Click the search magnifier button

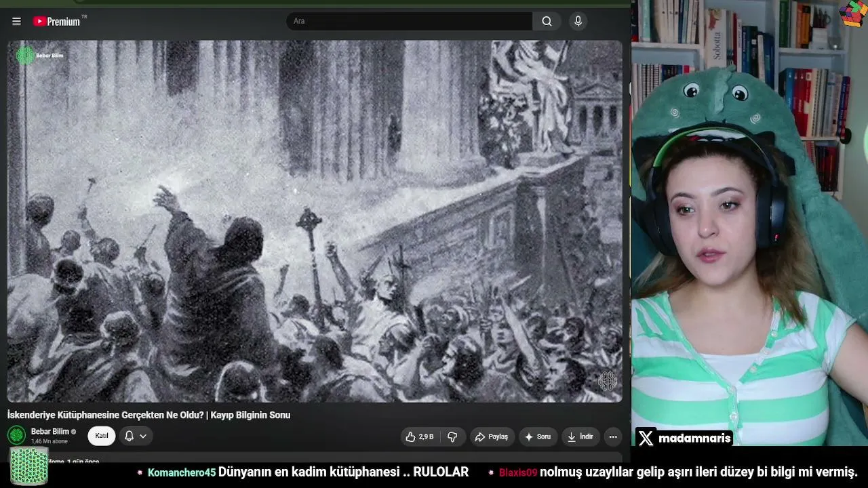[x=547, y=21]
